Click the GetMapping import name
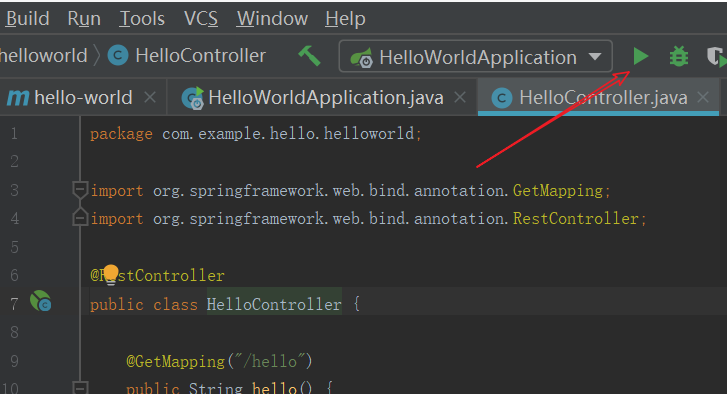The height and width of the screenshot is (394, 727). 558,191
